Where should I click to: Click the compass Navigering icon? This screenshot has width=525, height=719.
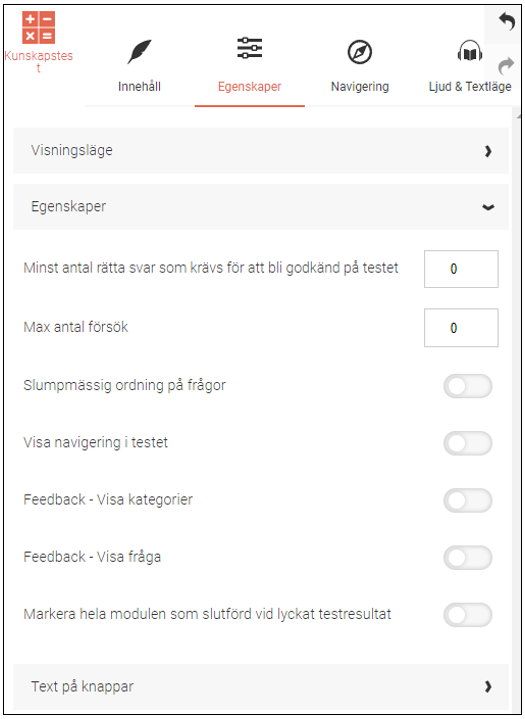tap(359, 52)
